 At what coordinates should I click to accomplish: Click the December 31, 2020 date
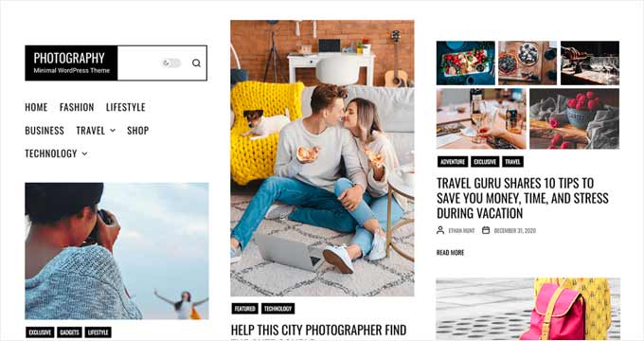515,231
